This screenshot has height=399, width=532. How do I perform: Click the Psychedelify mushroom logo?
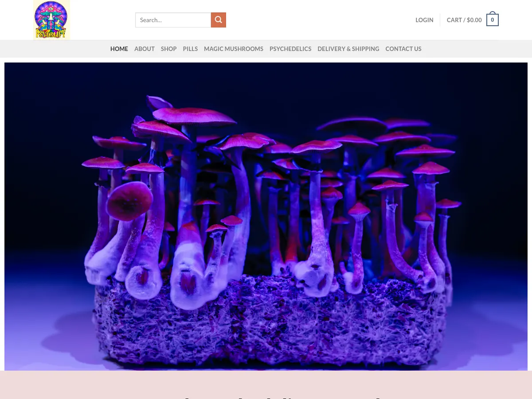click(51, 20)
